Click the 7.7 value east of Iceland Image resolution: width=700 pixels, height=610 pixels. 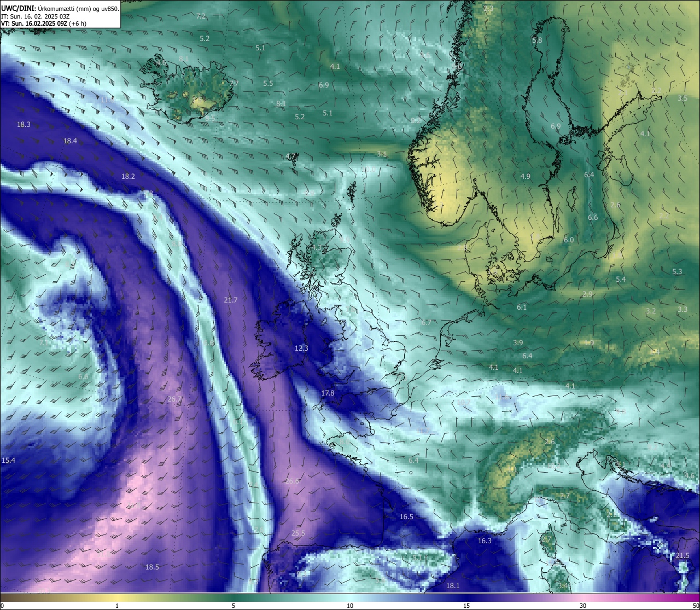[234, 83]
